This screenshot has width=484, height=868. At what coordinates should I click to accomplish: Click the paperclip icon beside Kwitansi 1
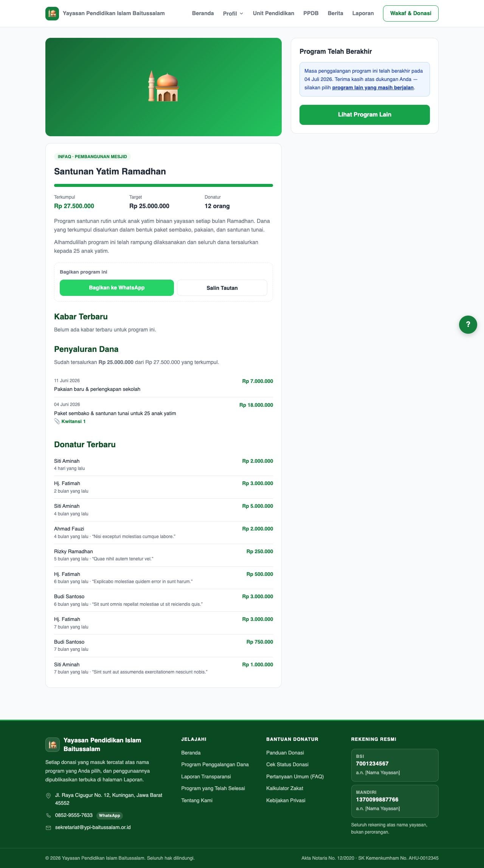(x=57, y=422)
